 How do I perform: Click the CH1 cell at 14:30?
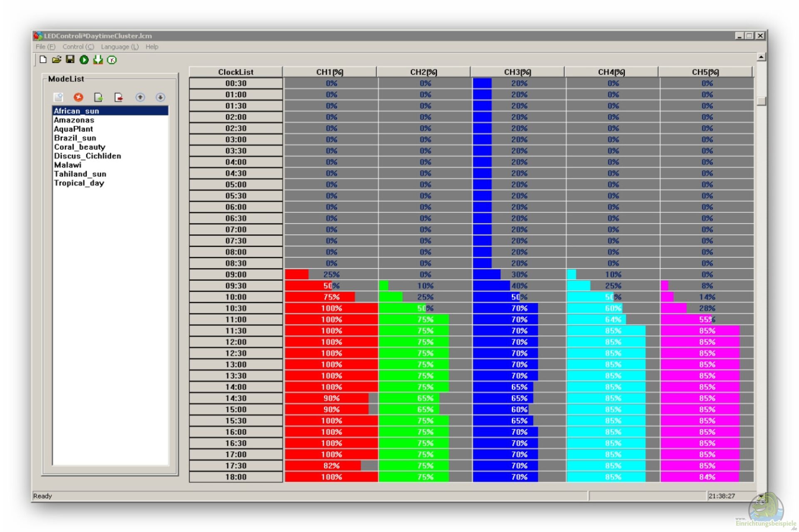331,398
